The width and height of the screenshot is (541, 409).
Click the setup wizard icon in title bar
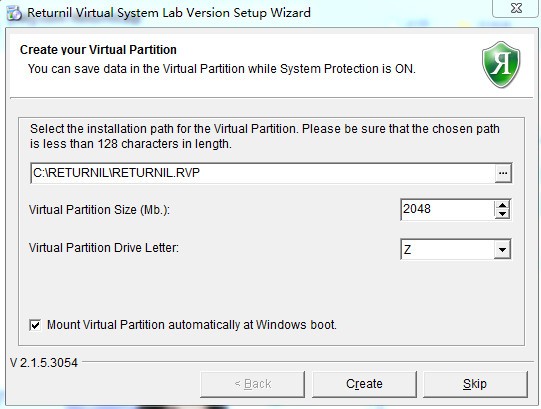(14, 13)
